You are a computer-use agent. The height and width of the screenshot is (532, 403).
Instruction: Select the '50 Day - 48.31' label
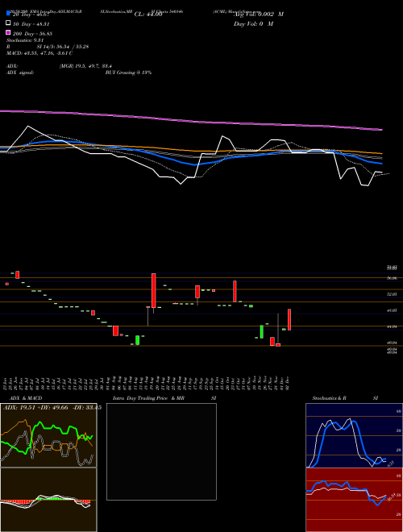(31, 24)
